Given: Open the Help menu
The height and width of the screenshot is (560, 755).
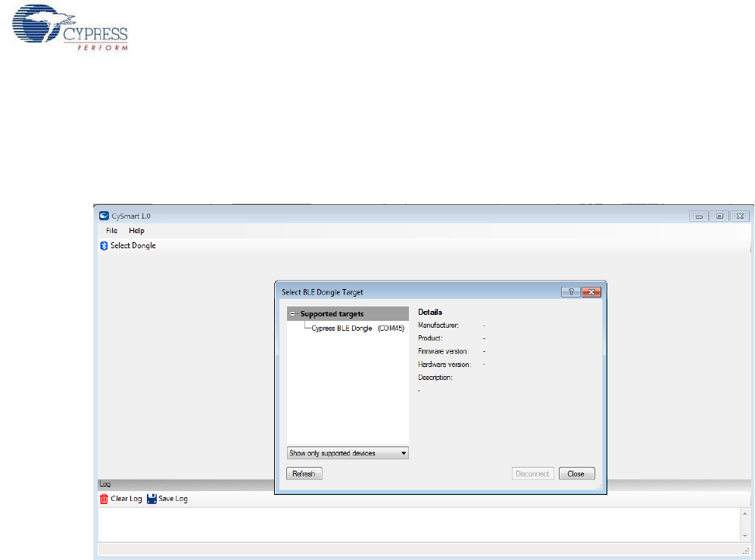Looking at the screenshot, I should (x=137, y=231).
